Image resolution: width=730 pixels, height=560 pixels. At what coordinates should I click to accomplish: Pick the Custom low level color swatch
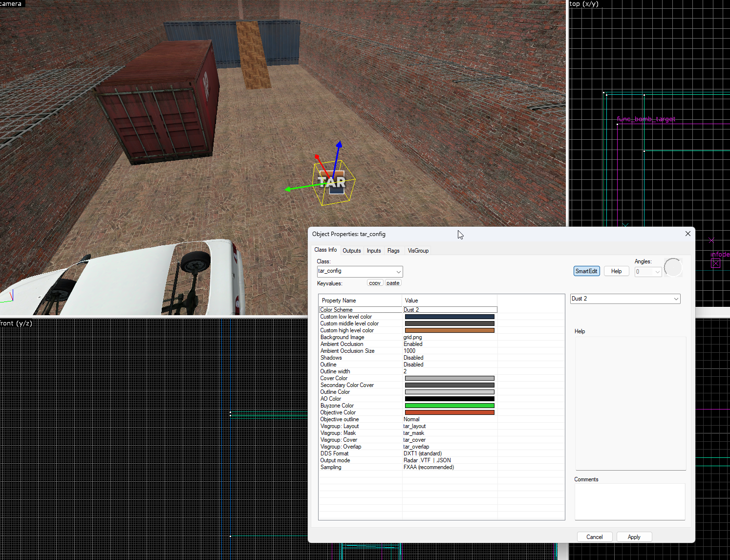point(450,317)
